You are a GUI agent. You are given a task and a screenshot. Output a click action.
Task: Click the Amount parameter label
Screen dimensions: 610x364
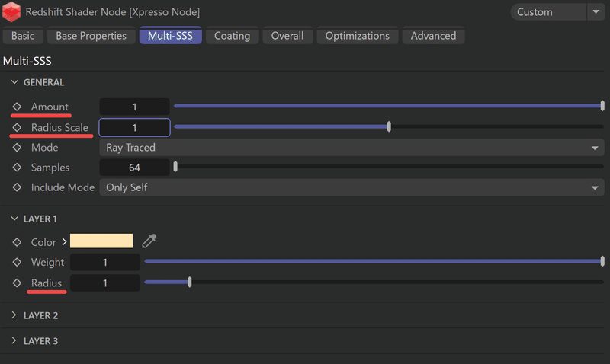tap(50, 107)
